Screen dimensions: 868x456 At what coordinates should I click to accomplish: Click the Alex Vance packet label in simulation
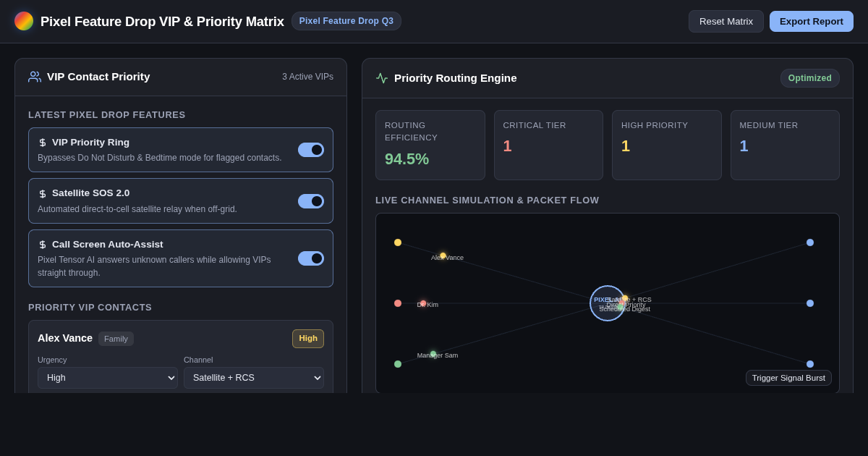447,258
